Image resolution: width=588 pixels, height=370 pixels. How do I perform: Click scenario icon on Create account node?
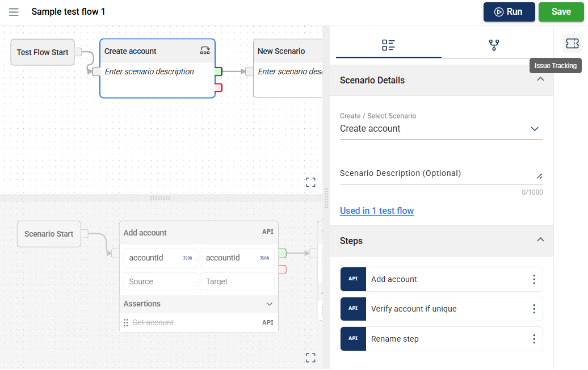pos(205,51)
